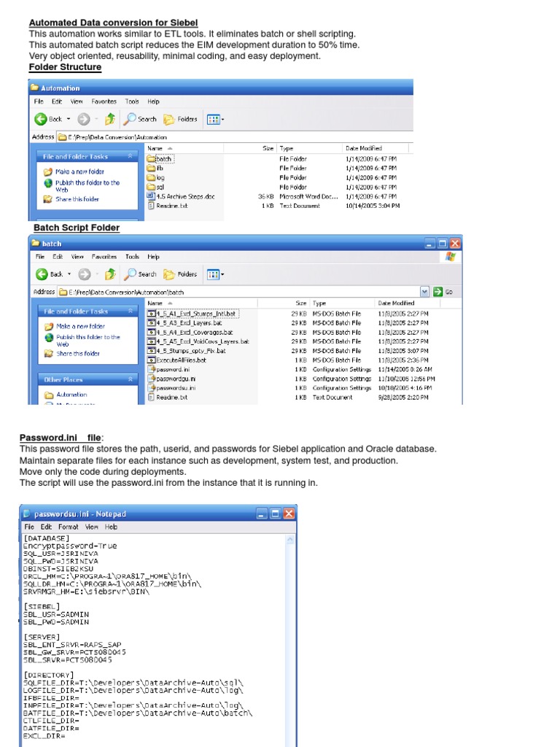Select password.ini file
Viewport: 560px width, 747px height.
(168, 369)
